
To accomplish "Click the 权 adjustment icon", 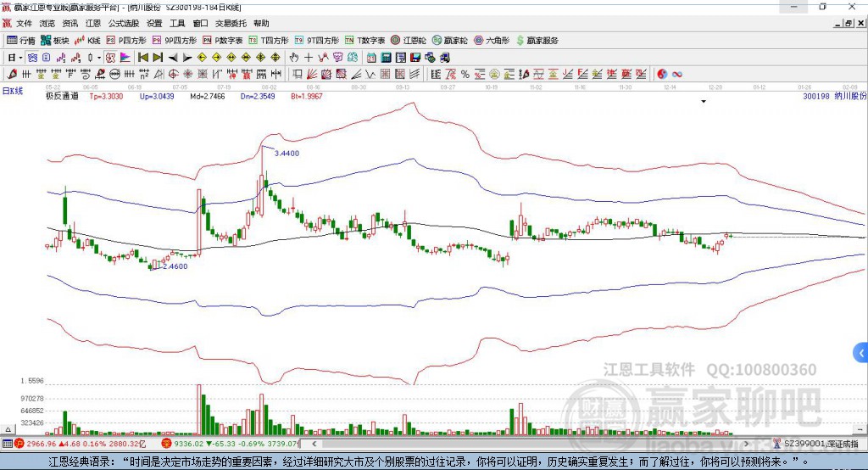I will click(x=111, y=58).
